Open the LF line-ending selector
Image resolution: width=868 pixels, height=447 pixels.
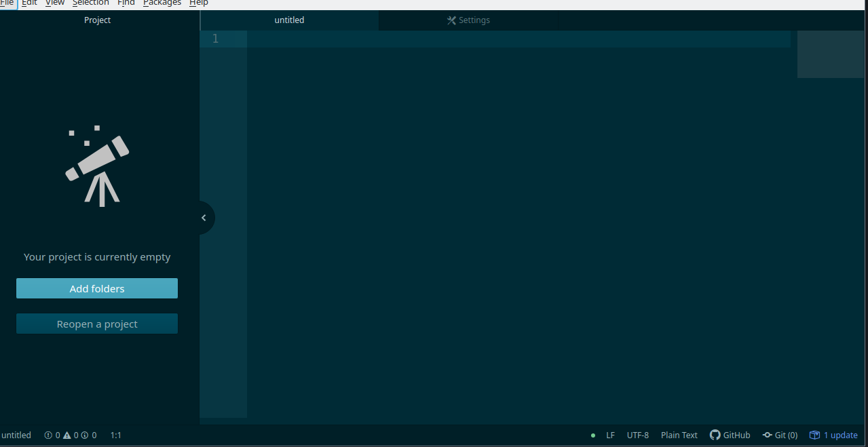point(610,435)
